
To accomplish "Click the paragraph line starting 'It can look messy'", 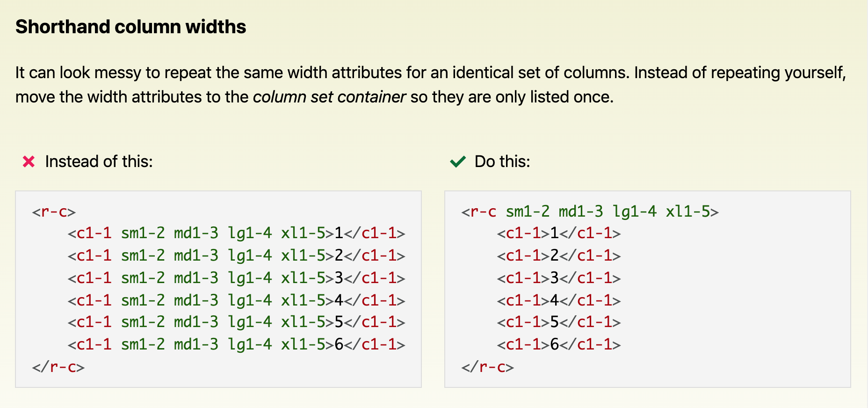I will (x=431, y=73).
